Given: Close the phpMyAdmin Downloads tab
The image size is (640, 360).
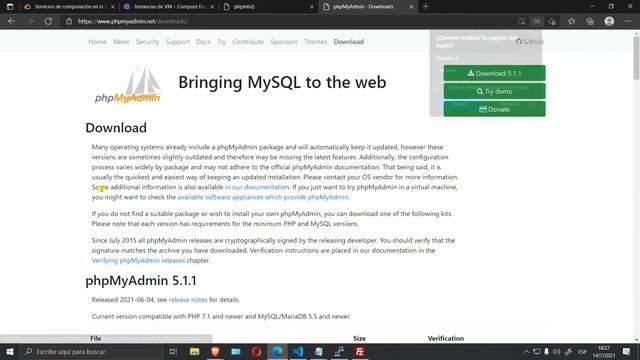Looking at the screenshot, I should point(411,7).
